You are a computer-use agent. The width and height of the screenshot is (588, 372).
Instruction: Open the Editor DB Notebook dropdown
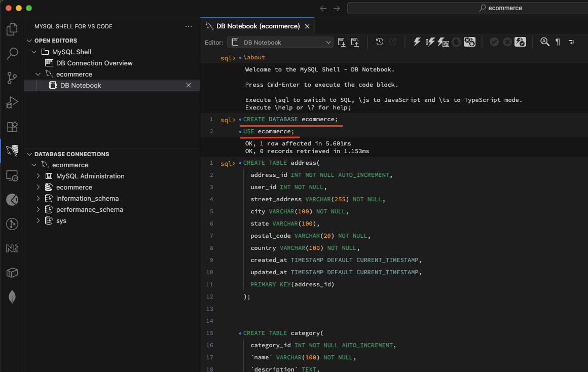click(280, 42)
